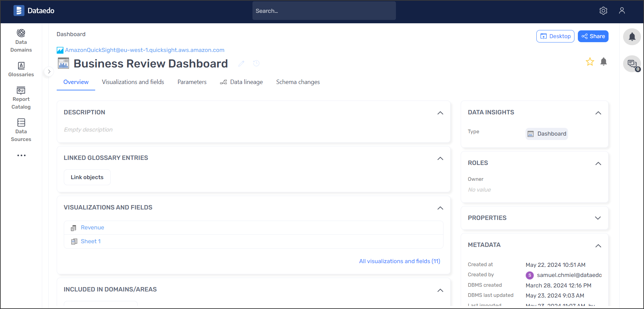Image resolution: width=644 pixels, height=309 pixels.
Task: Open the user profile icon
Action: coord(622,11)
